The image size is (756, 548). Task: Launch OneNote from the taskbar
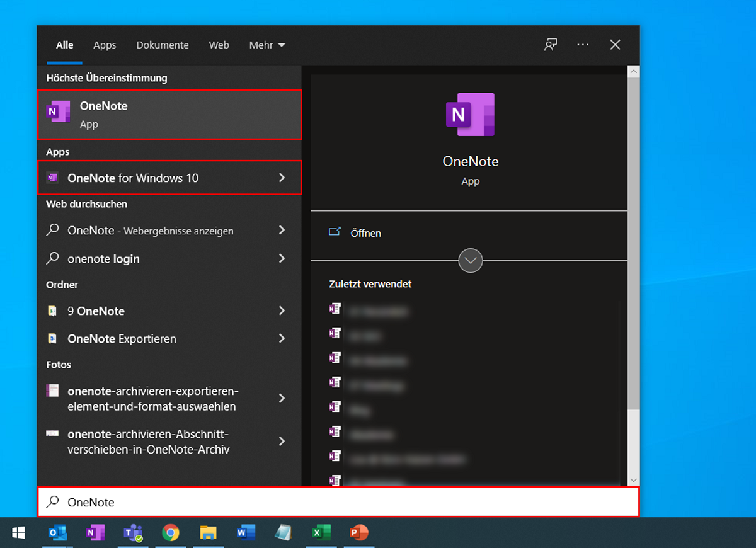click(x=95, y=533)
